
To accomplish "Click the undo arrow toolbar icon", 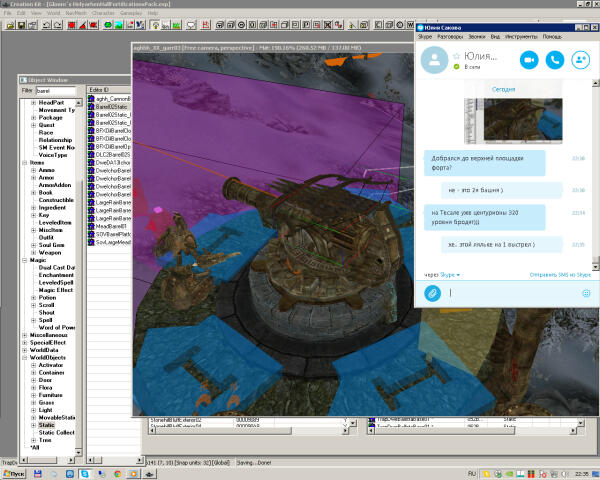I will [46, 25].
